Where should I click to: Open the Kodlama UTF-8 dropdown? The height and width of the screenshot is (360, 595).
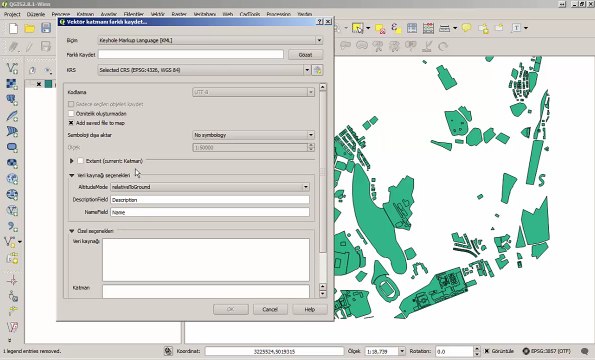(253, 92)
